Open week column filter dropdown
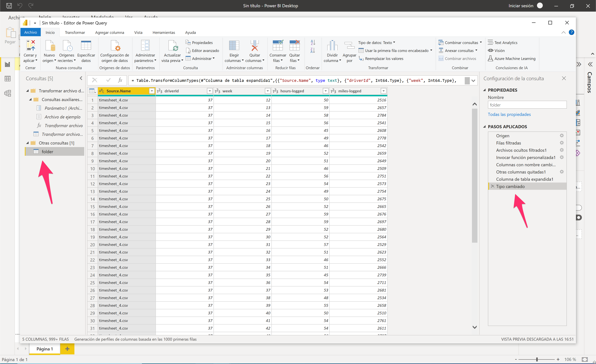 (268, 91)
